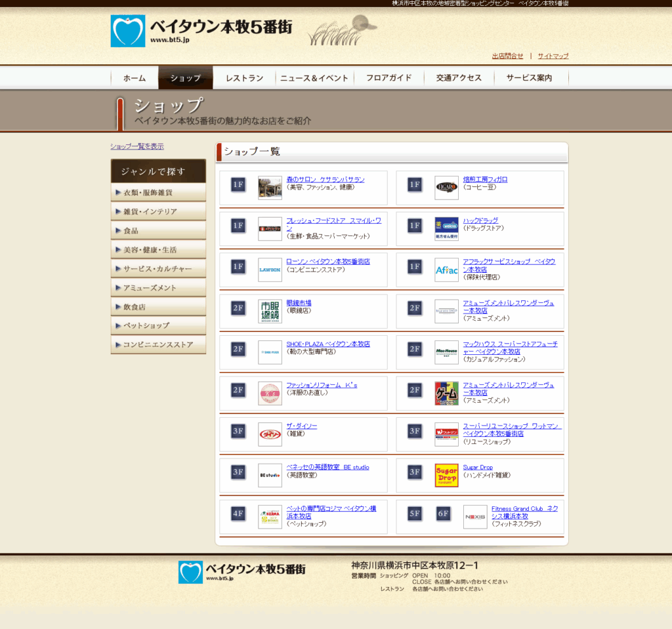Click the ショップ一覧を表示 link

tap(137, 146)
